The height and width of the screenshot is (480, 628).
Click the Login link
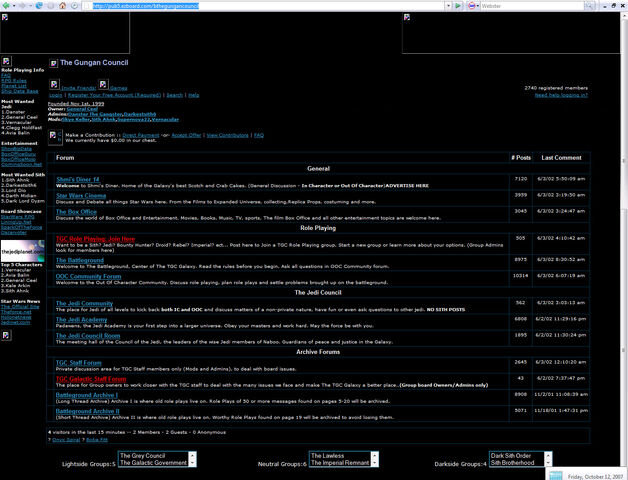tap(56, 95)
